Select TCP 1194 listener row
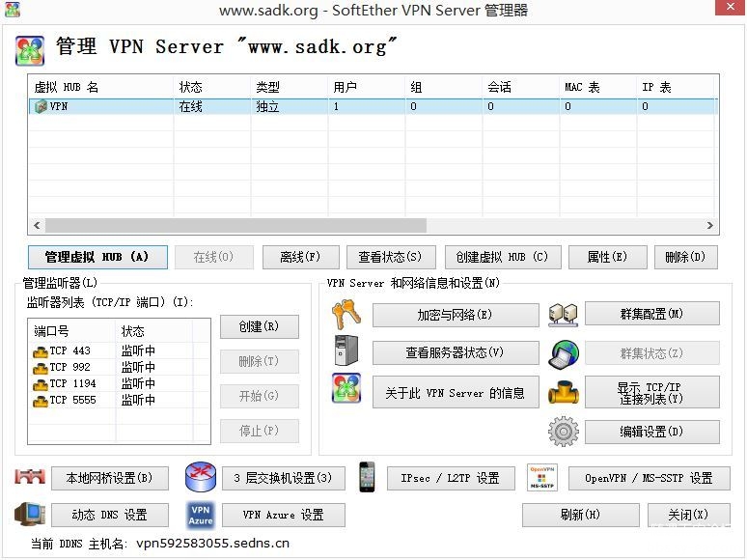Image resolution: width=747 pixels, height=560 pixels. [119, 383]
